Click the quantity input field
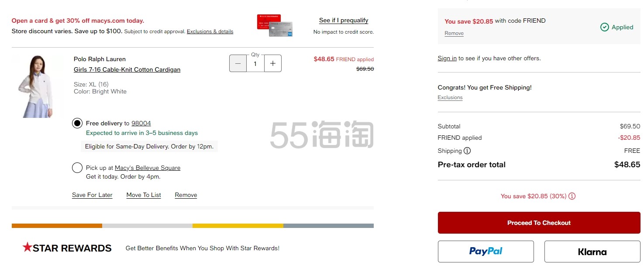This screenshot has height=269, width=644. point(255,64)
